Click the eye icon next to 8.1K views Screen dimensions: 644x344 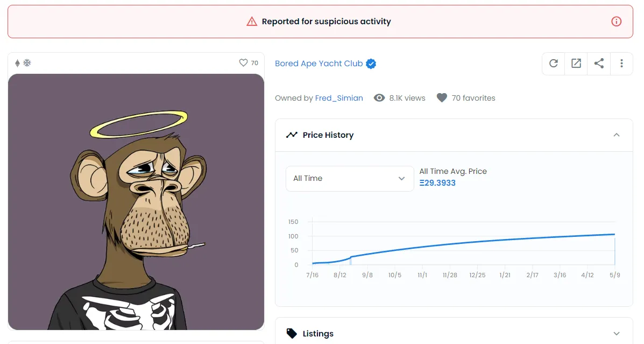[379, 98]
